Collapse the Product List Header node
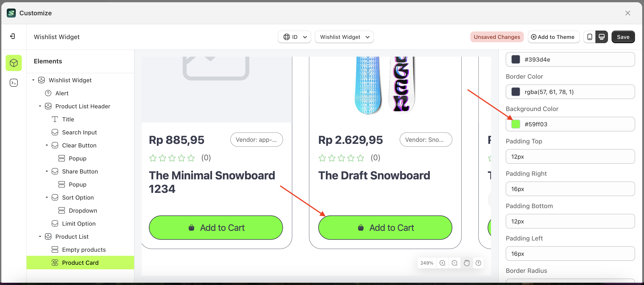Viewport: 644px width, 285px height. [40, 106]
